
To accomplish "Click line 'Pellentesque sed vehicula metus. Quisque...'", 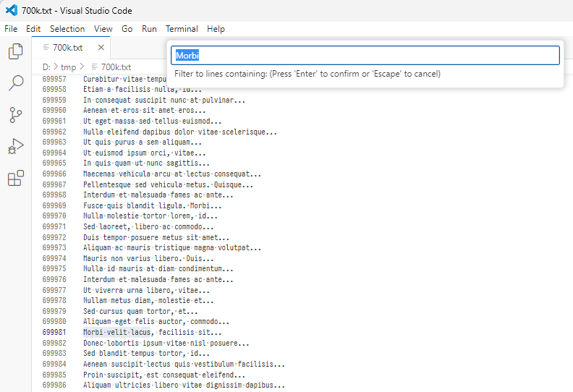I will tap(168, 185).
